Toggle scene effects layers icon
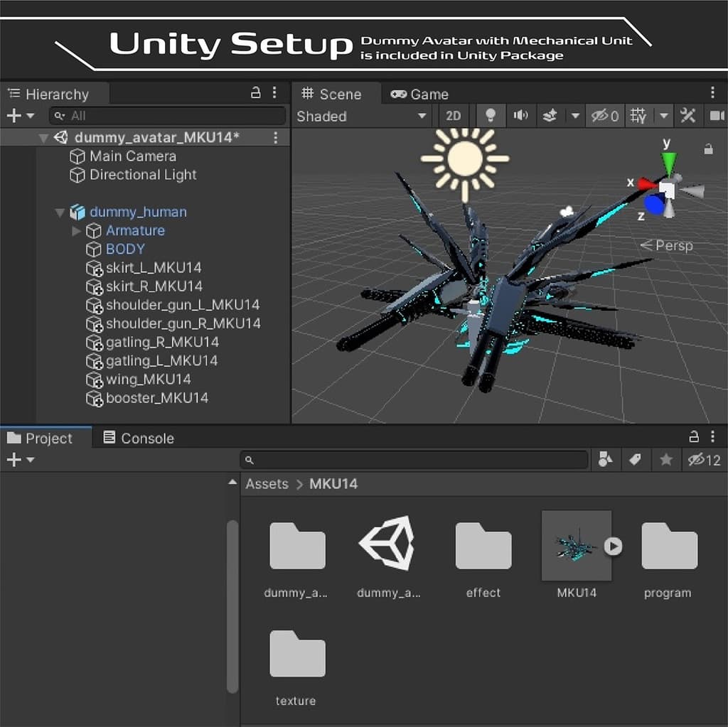The width and height of the screenshot is (728, 727). click(x=550, y=116)
